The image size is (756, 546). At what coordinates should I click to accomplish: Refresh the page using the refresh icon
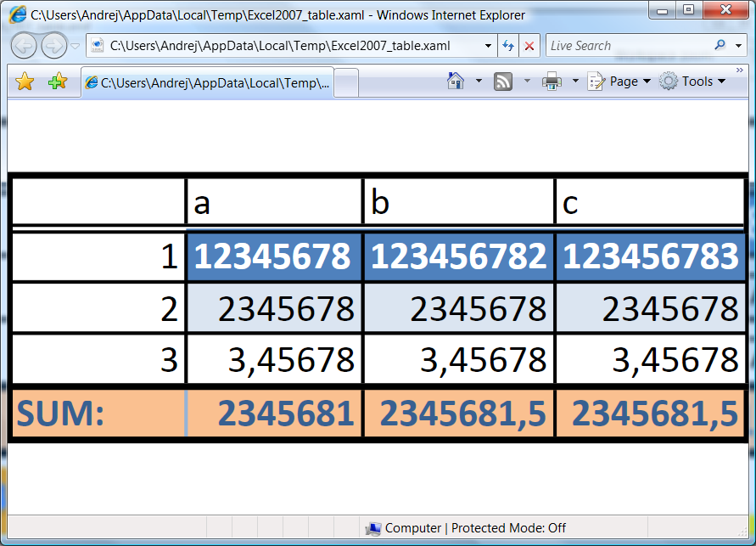coord(508,46)
